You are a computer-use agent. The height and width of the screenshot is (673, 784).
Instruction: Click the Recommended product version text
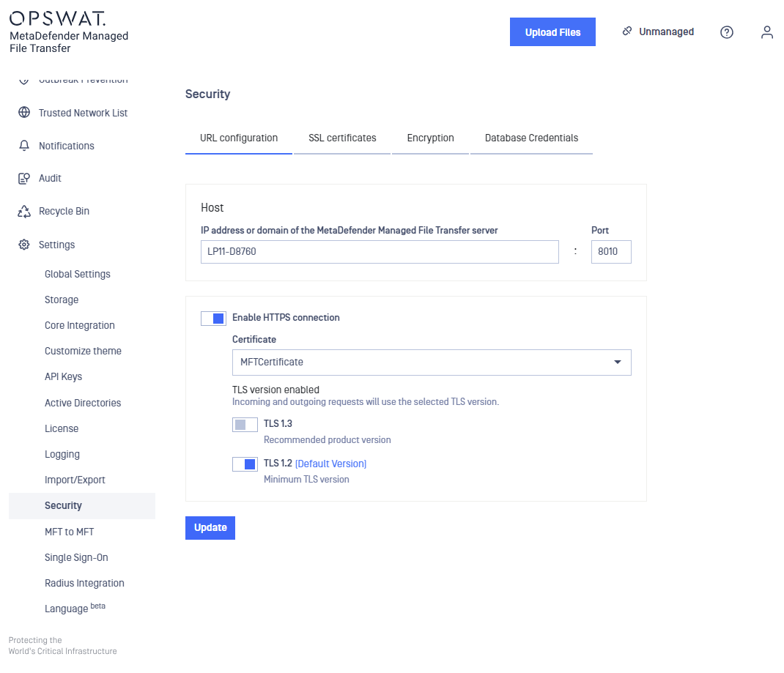327,439
